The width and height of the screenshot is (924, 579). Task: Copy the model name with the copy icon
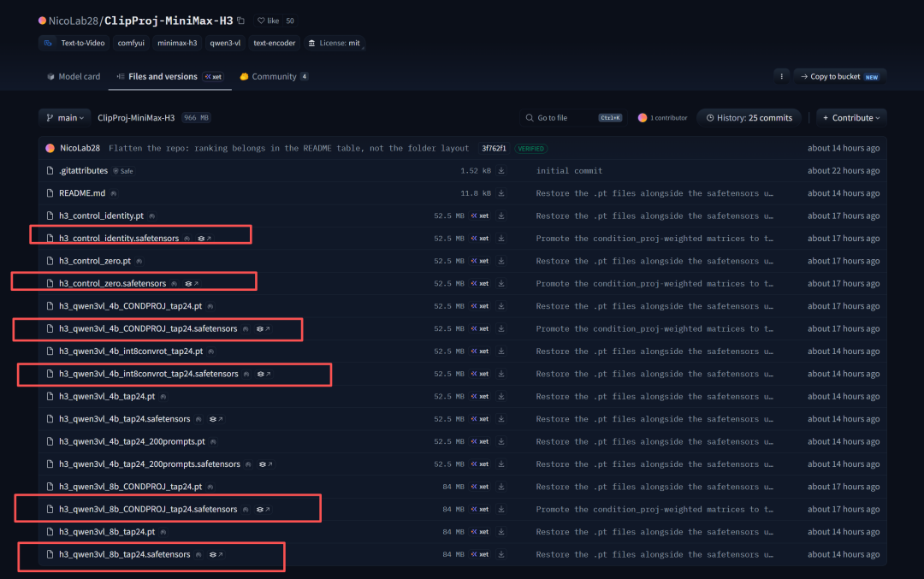241,21
